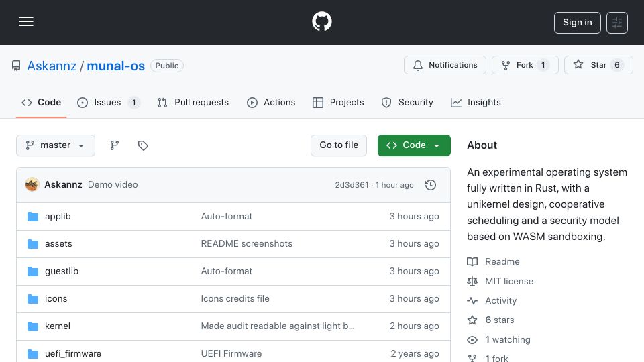Click the eye icon beside 1 watching
Viewport: 644px width, 362px height.
pos(472,340)
